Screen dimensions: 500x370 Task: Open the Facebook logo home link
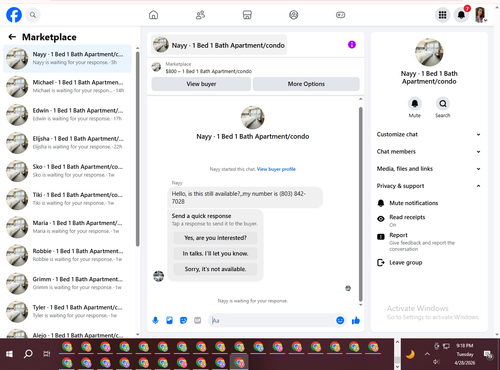(14, 15)
